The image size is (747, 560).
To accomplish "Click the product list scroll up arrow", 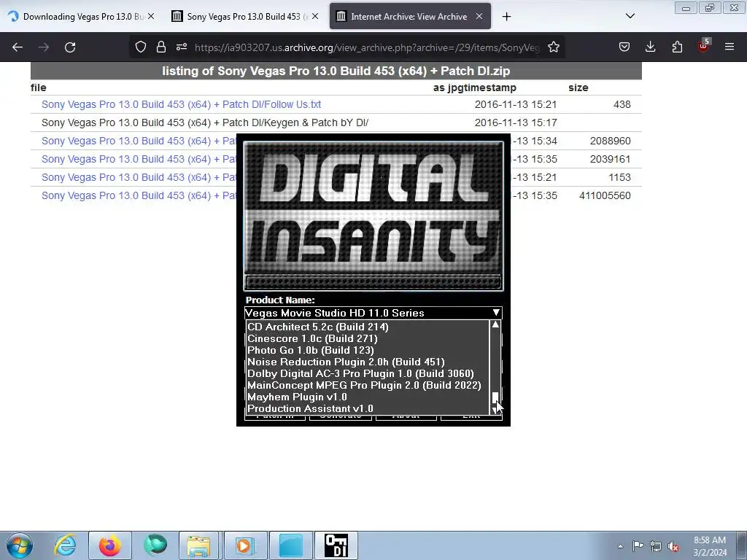I will [x=495, y=324].
